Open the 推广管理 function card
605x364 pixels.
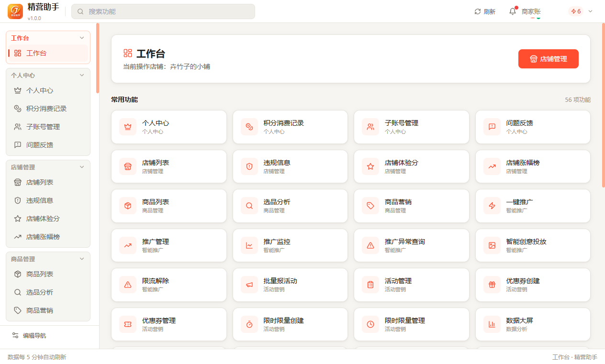(x=169, y=245)
